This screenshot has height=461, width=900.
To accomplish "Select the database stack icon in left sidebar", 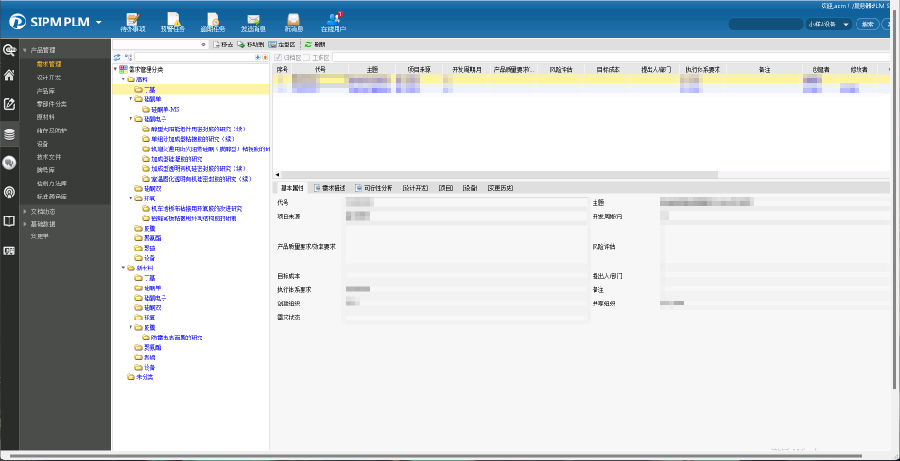I will 10,133.
